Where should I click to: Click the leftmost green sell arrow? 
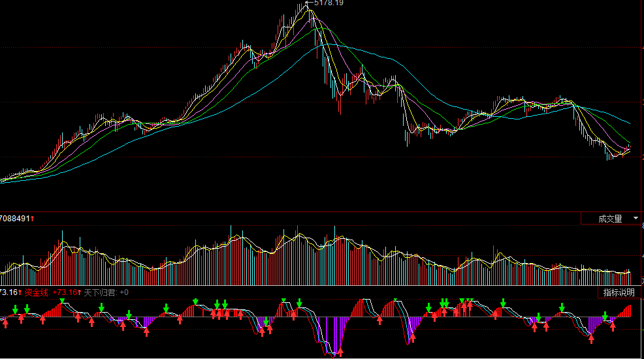[15, 309]
